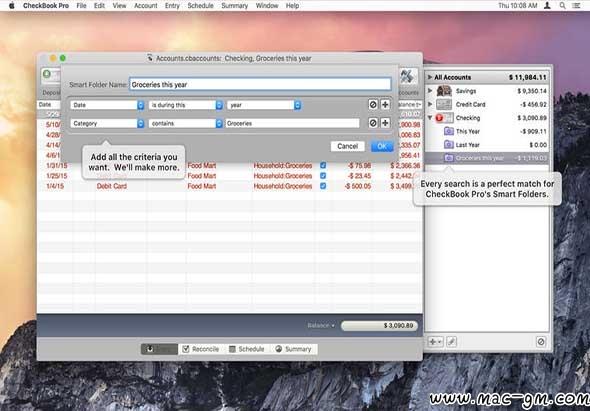The width and height of the screenshot is (590, 411).
Task: Click the Last Year smart folder icon
Action: click(x=449, y=145)
